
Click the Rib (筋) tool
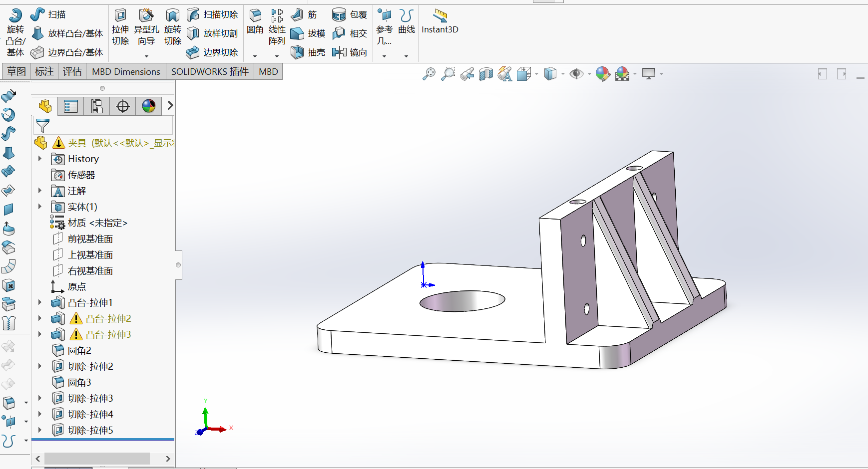[304, 14]
